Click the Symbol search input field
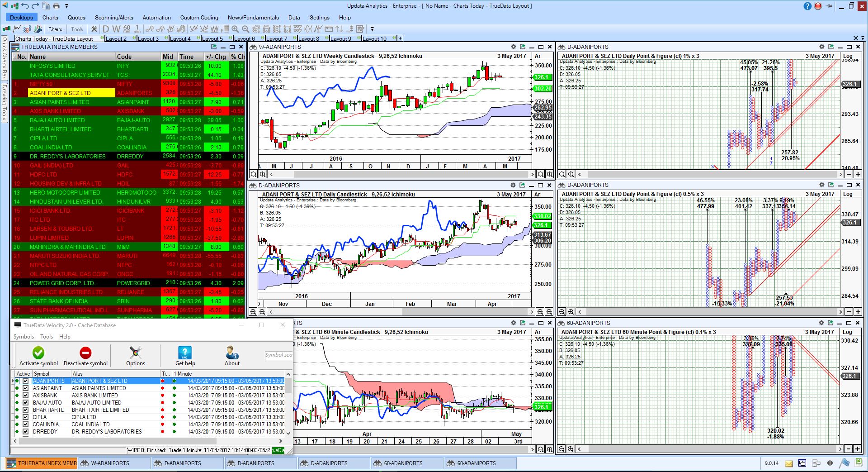Screen dimensions: 868x472 278,355
